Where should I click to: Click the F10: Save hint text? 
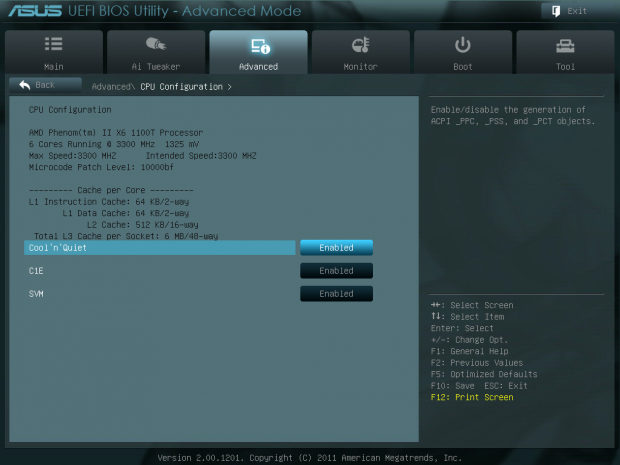tap(452, 386)
